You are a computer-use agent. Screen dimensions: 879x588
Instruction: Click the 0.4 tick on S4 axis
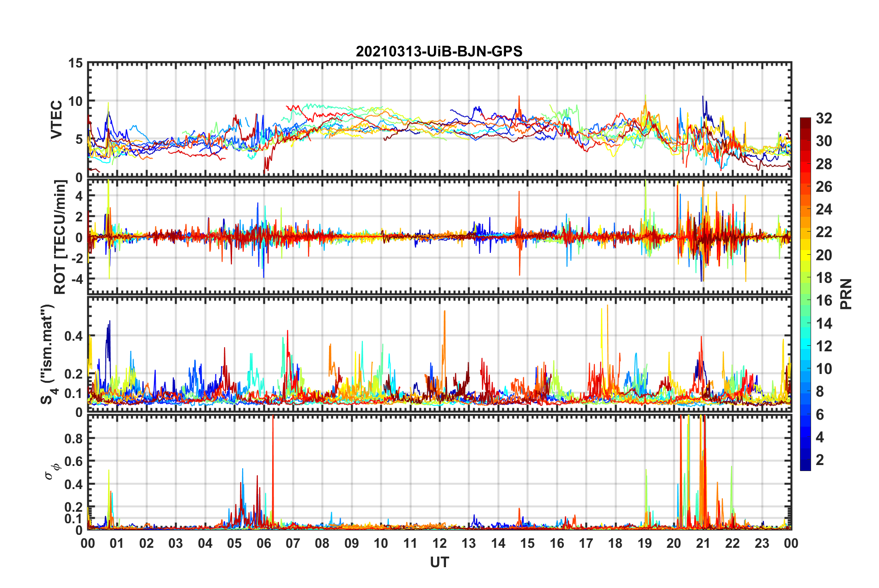74,336
